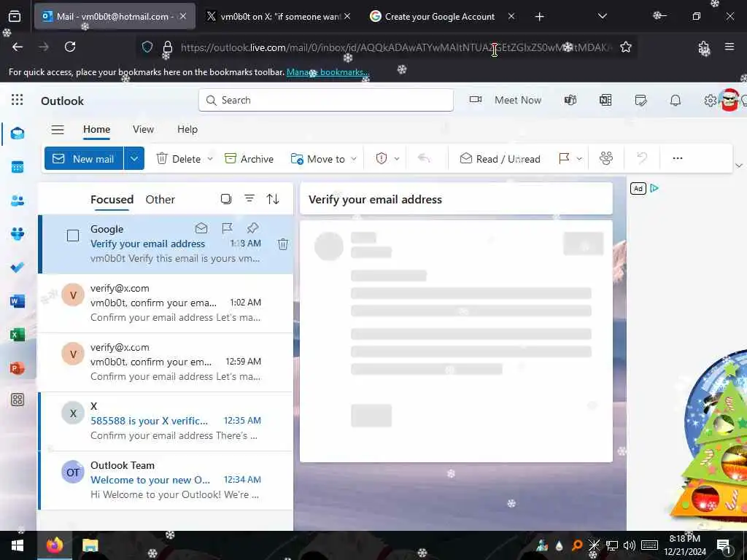Expand the Delete options arrow
Viewport: 747px width, 560px height.
pyautogui.click(x=210, y=159)
